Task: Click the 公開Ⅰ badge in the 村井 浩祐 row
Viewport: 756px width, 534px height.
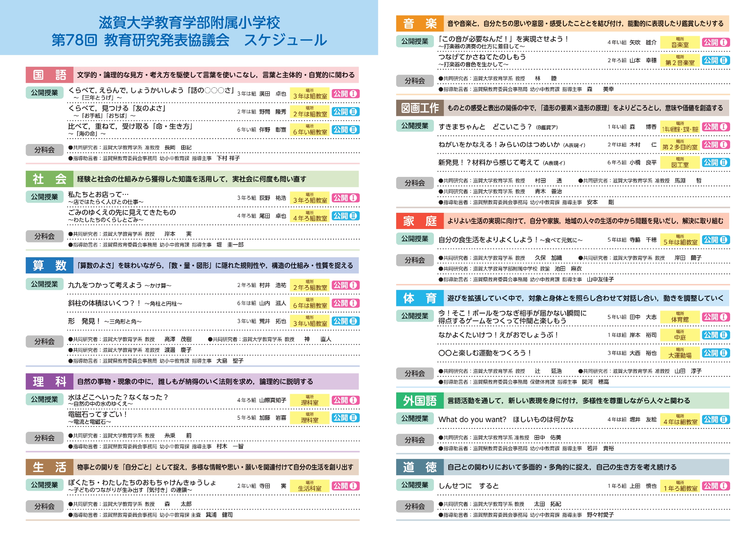Action: tap(346, 285)
